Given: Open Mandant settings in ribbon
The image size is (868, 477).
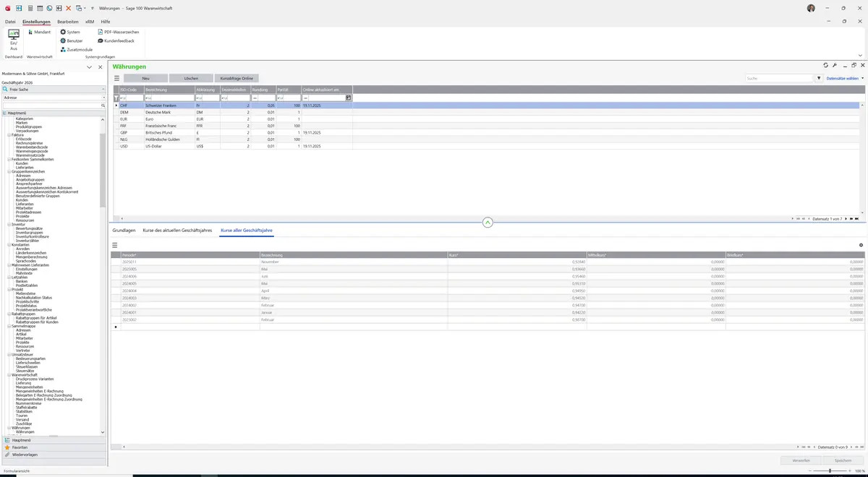Looking at the screenshot, I should point(39,32).
